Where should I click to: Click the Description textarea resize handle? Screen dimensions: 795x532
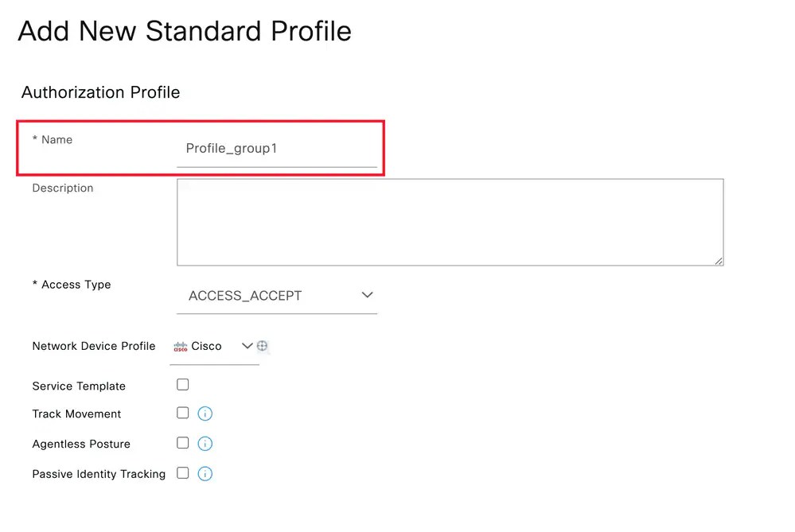point(720,261)
